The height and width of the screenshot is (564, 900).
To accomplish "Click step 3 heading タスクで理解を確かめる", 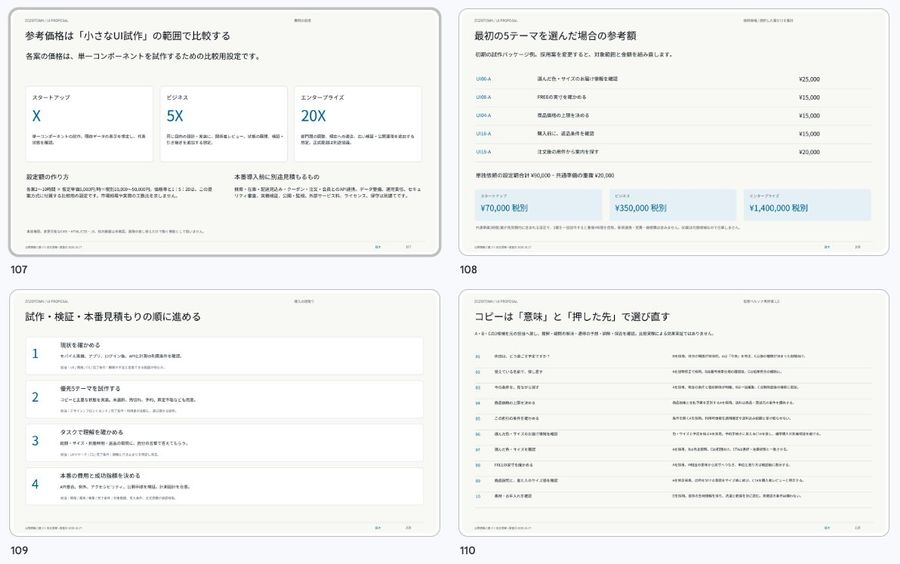I will pos(92,432).
